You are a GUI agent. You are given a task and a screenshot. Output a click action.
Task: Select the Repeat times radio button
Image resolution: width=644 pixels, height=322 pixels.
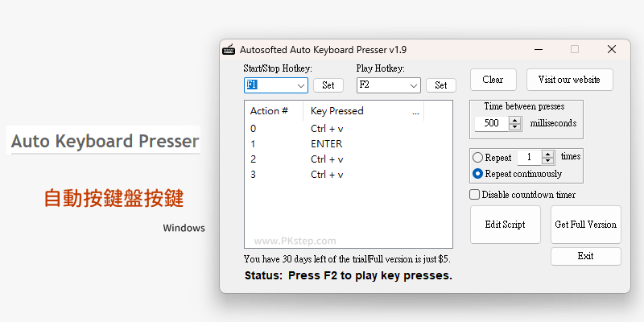(x=477, y=157)
